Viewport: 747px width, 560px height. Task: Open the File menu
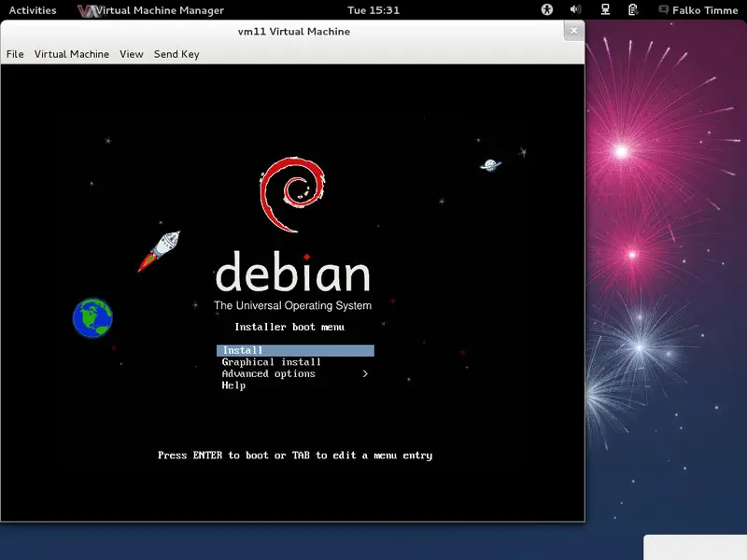click(15, 54)
